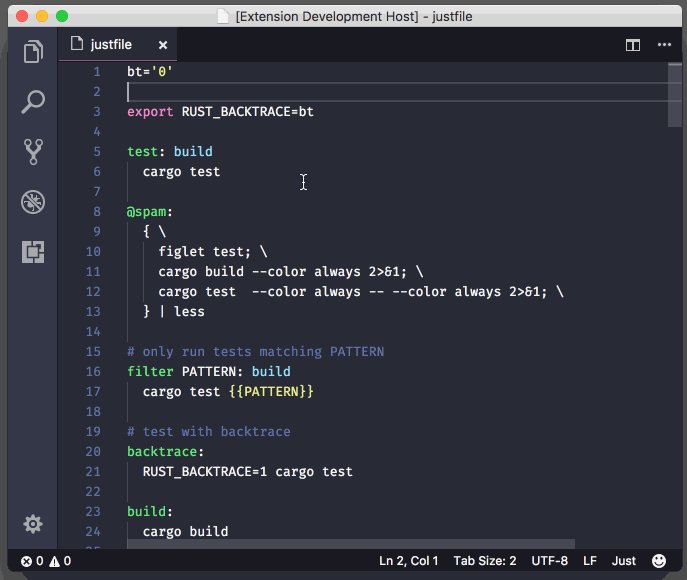The width and height of the screenshot is (687, 580).
Task: Click the "backtrace:" recipe name
Action: (165, 451)
